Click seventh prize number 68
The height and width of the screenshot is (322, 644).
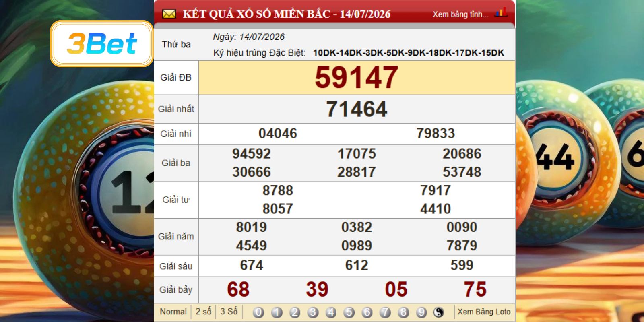click(238, 289)
